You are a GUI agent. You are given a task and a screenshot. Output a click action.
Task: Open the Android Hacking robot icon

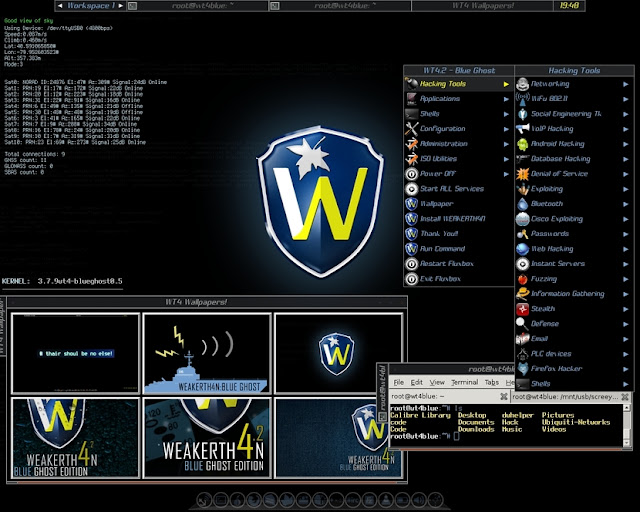[x=522, y=144]
